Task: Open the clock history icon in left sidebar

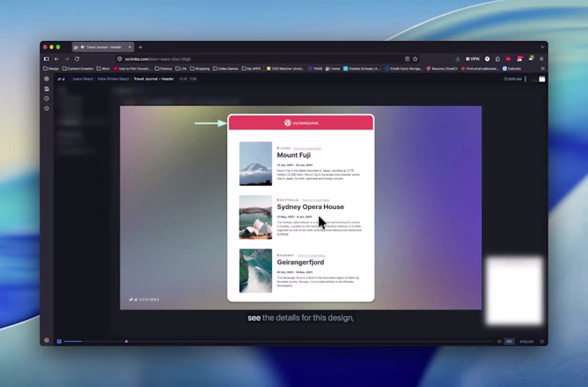Action: coord(46,99)
